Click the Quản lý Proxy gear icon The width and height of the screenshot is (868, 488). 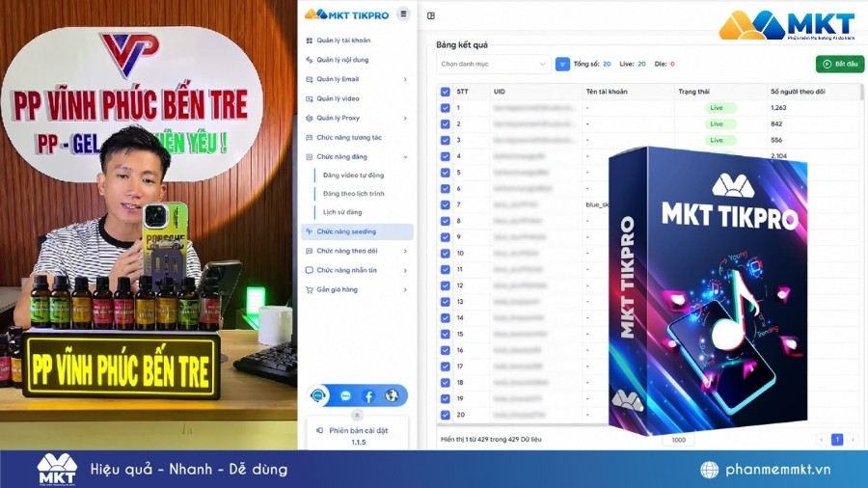pyautogui.click(x=310, y=118)
